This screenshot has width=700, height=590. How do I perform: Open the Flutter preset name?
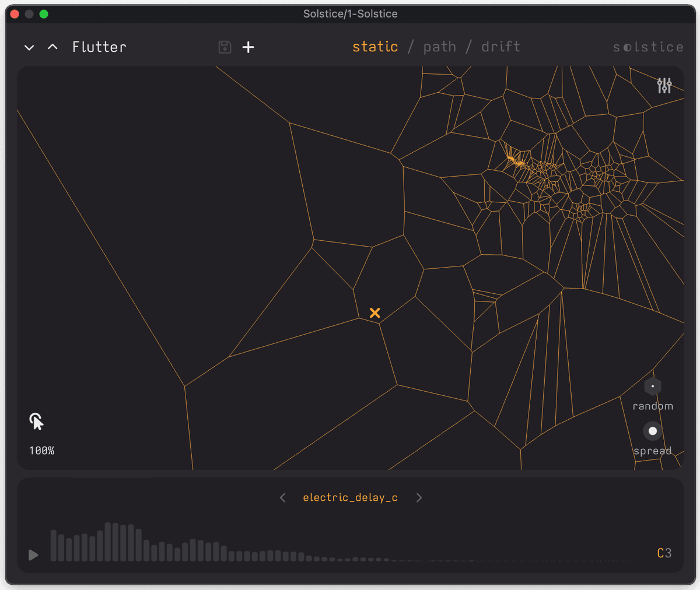[x=99, y=47]
